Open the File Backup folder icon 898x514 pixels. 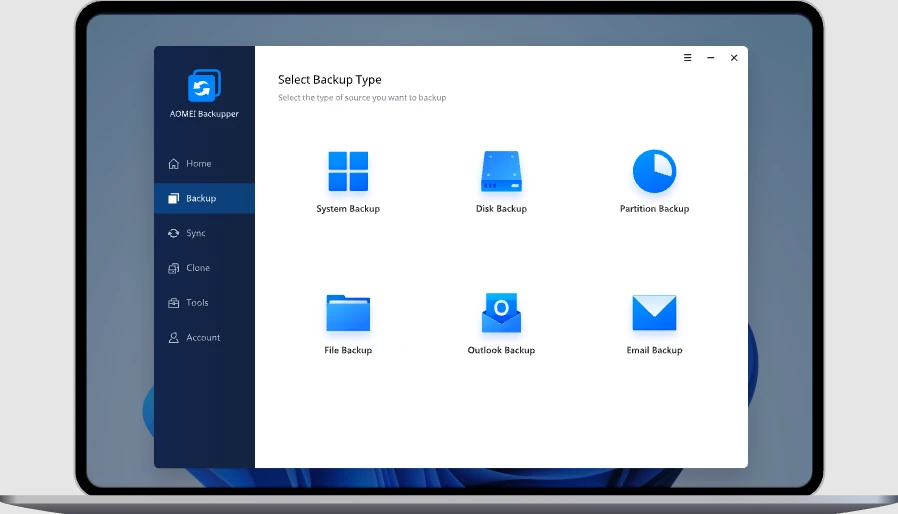348,313
